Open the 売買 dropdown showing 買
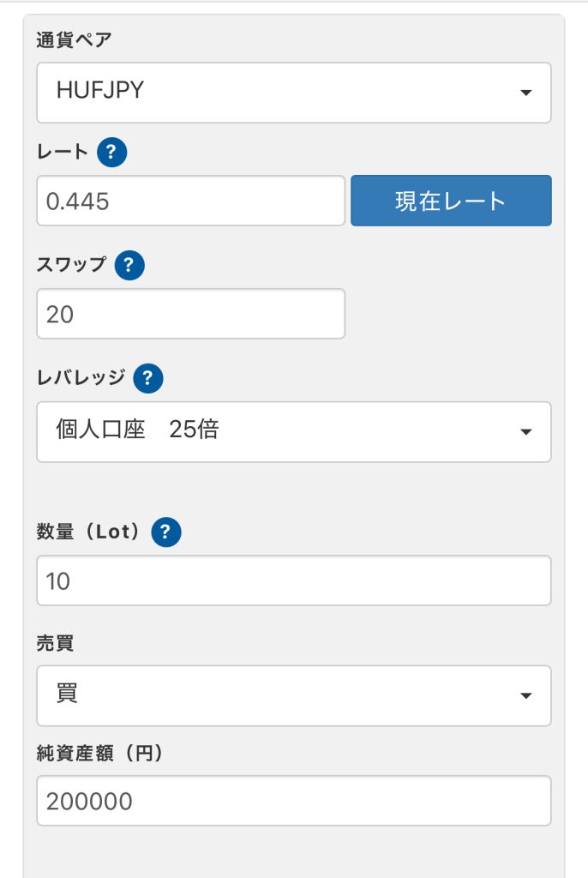 [294, 695]
